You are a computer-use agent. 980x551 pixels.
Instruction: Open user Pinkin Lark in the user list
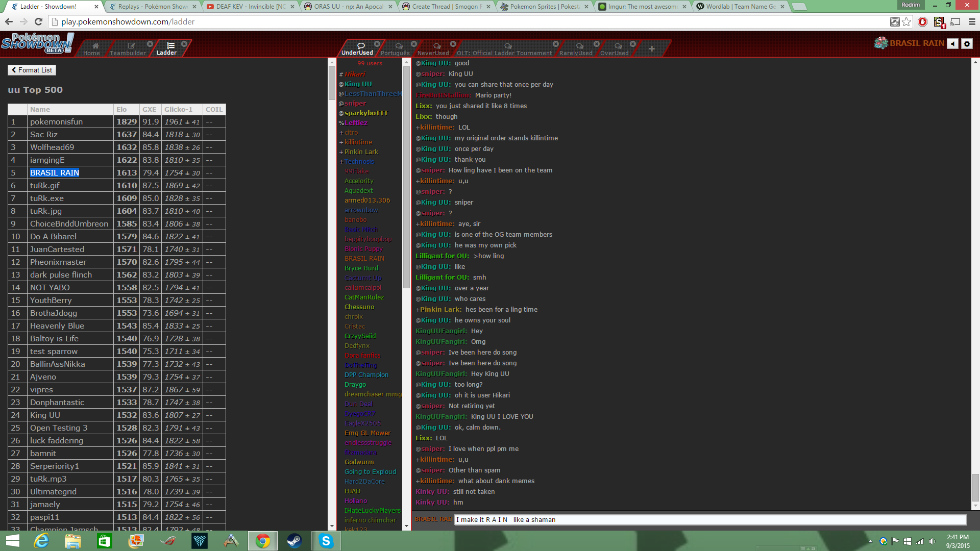tap(361, 152)
